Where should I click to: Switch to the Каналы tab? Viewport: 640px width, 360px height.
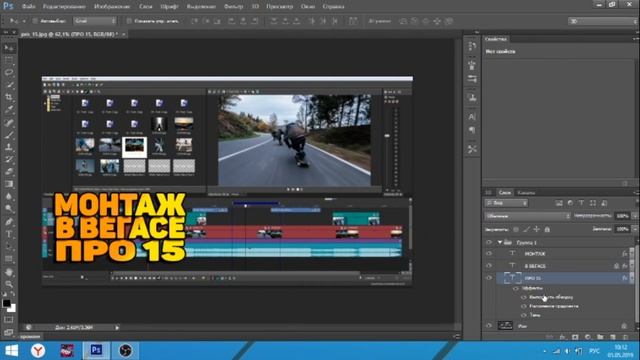(526, 192)
